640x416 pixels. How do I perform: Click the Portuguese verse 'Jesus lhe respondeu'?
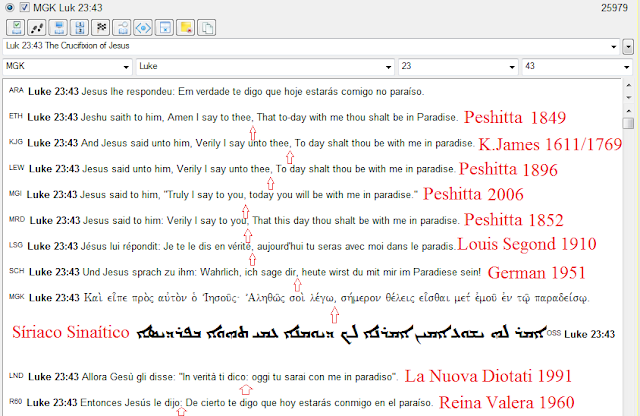[x=253, y=91]
